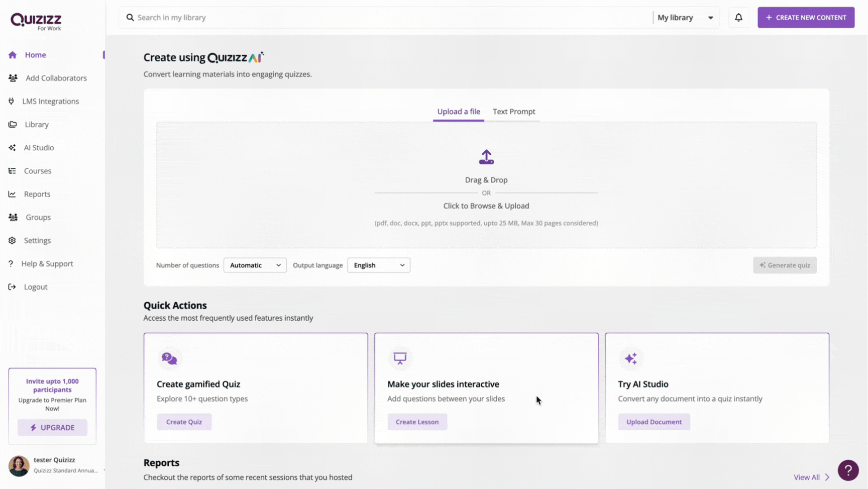Open the Number of questions dropdown
Screen dimensions: 868x489
click(x=255, y=265)
